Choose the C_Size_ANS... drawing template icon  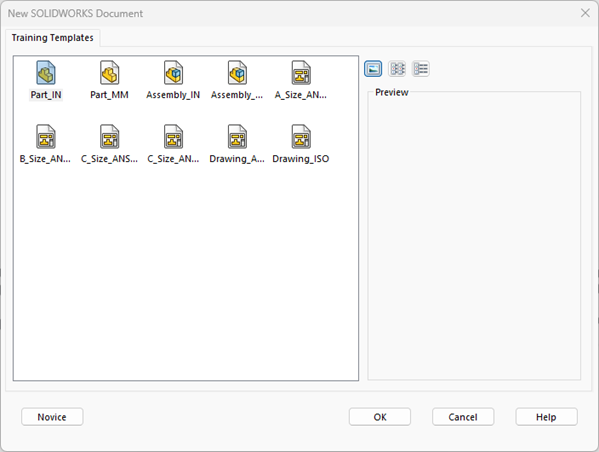click(x=110, y=136)
